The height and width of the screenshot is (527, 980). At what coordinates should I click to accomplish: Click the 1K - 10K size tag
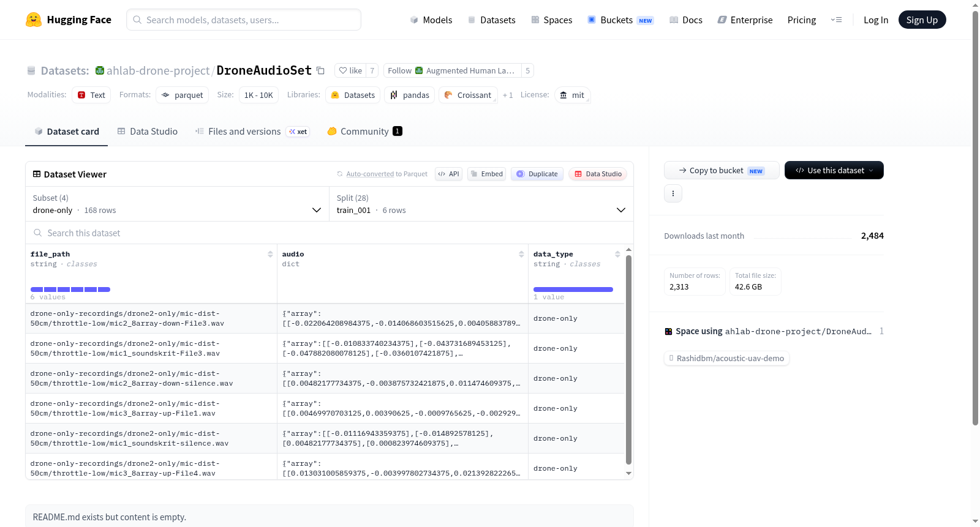point(258,95)
